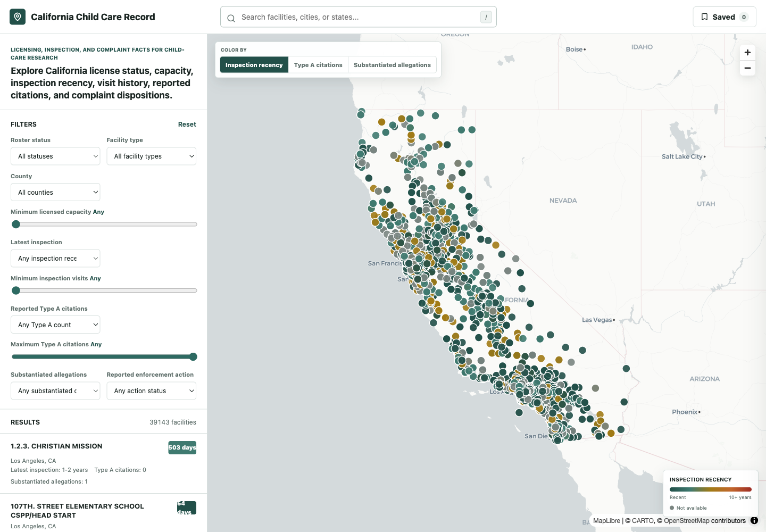Open the Saved facilities list

pos(725,17)
